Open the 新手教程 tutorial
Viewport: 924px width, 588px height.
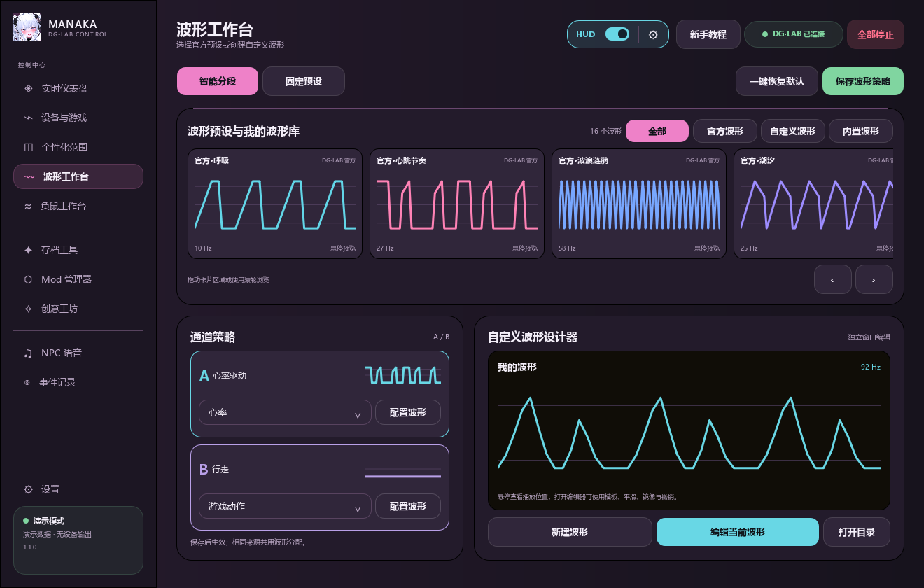[708, 34]
